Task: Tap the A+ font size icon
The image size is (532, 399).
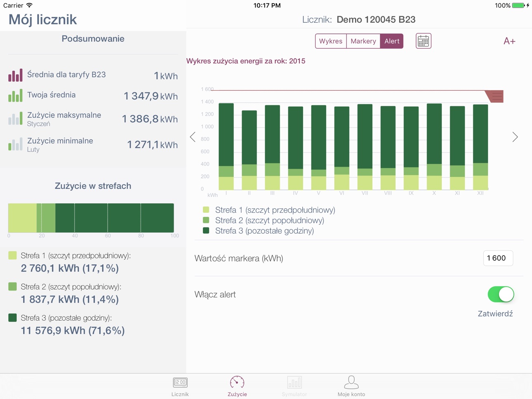Action: click(509, 41)
